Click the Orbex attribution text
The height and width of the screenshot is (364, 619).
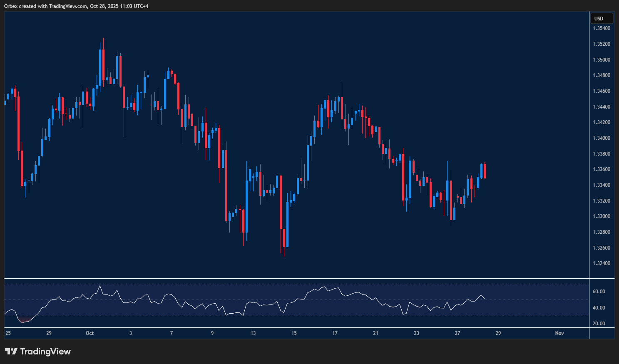pos(11,6)
